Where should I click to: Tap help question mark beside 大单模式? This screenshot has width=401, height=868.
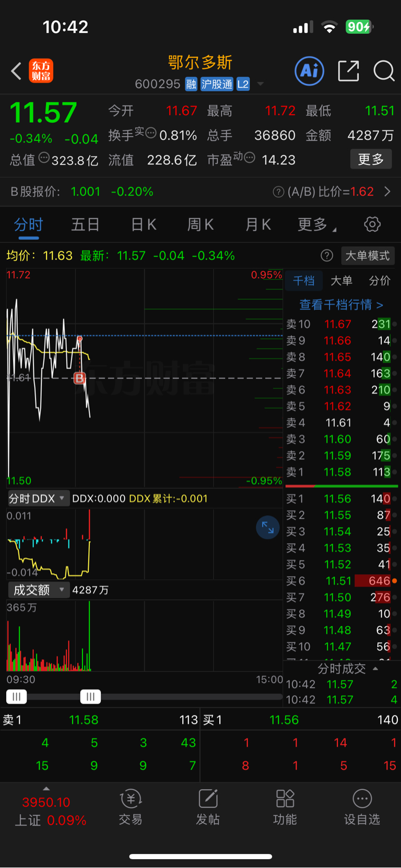(x=327, y=255)
